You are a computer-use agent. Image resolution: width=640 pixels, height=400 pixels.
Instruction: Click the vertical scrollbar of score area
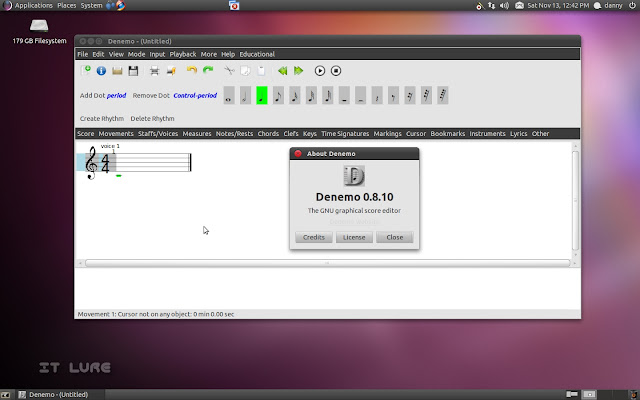coord(576,200)
